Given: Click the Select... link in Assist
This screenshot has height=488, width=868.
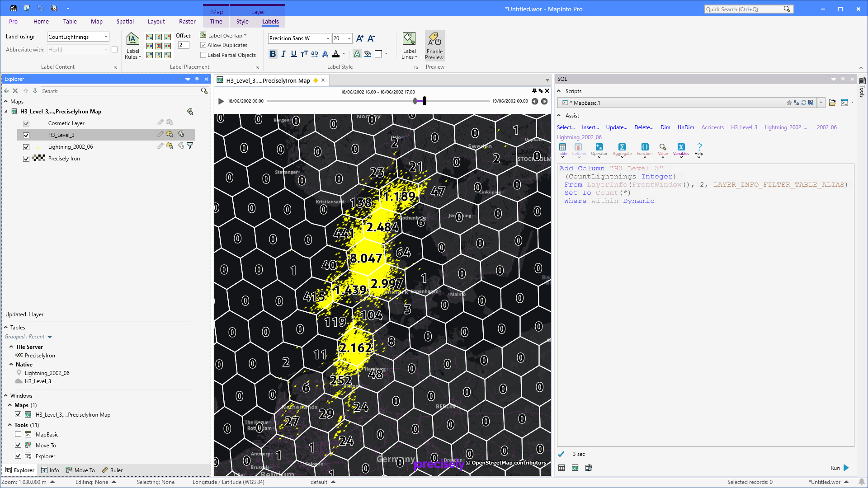Looking at the screenshot, I should [566, 127].
